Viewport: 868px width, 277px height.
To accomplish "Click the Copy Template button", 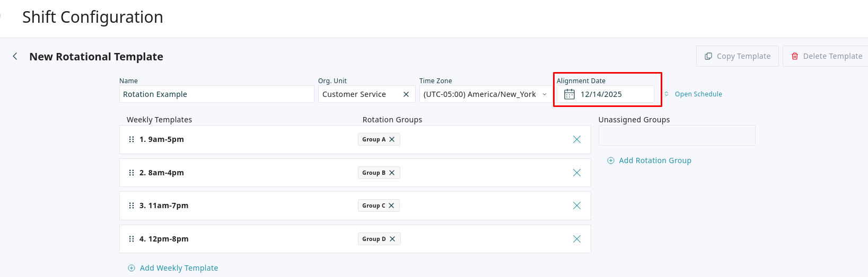I will [x=737, y=56].
